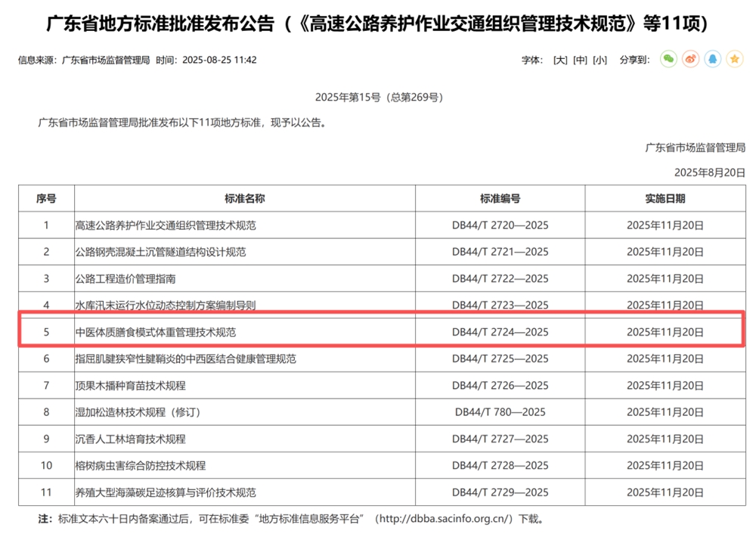Click the 标准名称 column header
This screenshot has width=756, height=534.
244,199
